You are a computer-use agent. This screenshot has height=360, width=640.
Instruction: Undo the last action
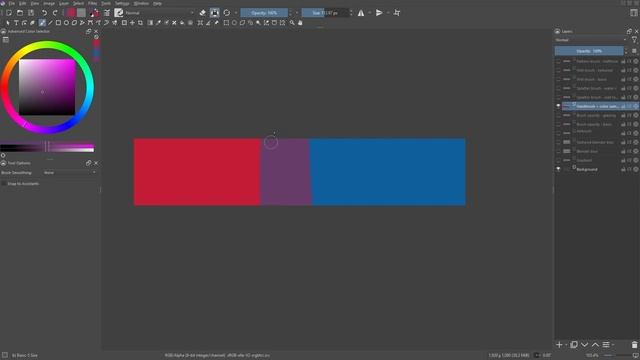[x=44, y=13]
